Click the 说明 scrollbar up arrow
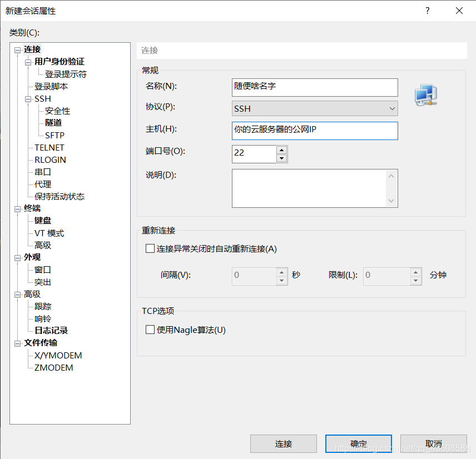The height and width of the screenshot is (459, 476). (391, 176)
